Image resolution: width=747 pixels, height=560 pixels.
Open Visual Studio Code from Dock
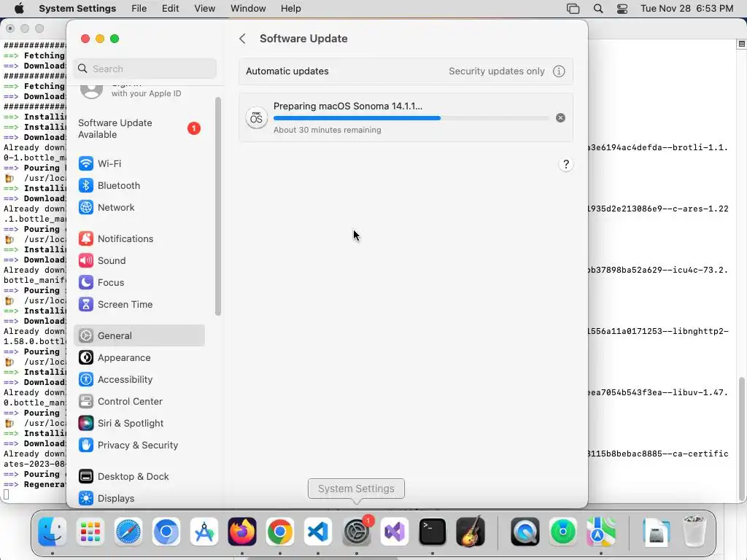[318, 531]
